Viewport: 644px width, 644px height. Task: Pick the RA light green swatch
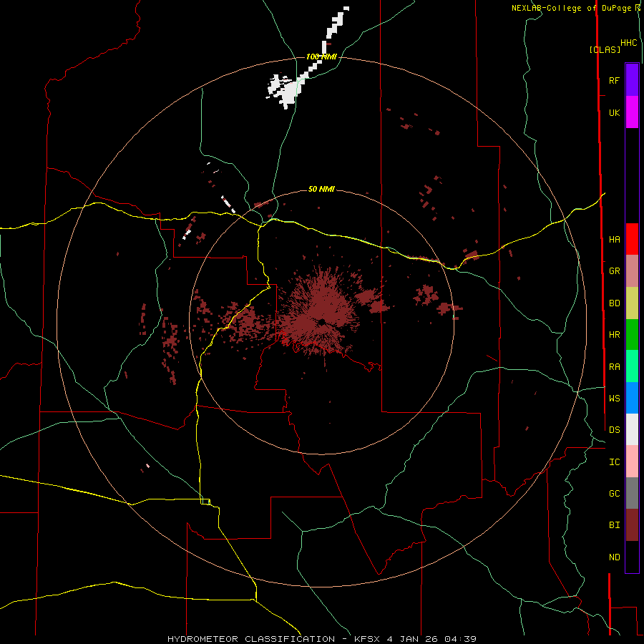[x=632, y=366]
